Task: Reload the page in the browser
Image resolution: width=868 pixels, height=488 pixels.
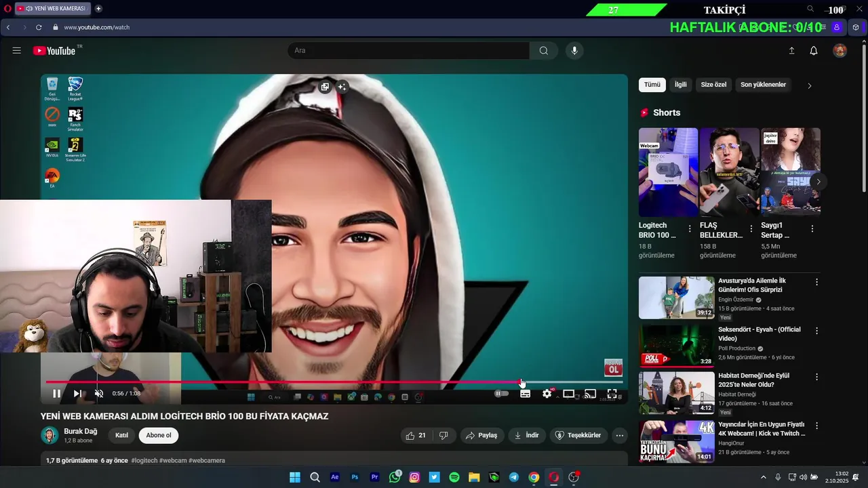Action: point(39,27)
